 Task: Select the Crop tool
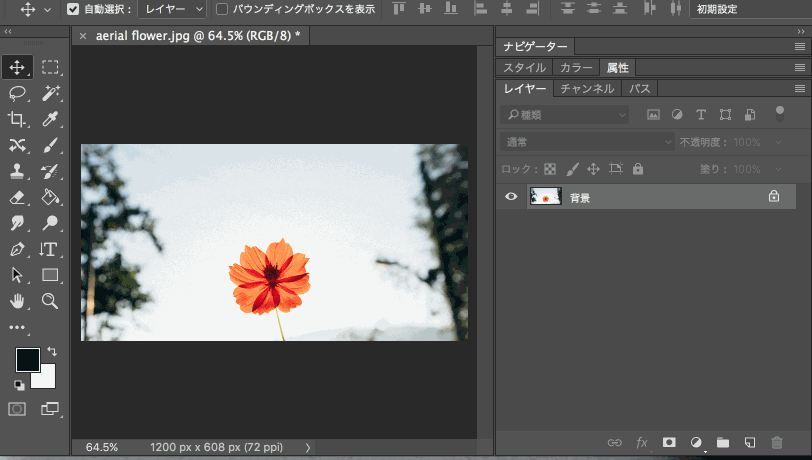tap(17, 119)
